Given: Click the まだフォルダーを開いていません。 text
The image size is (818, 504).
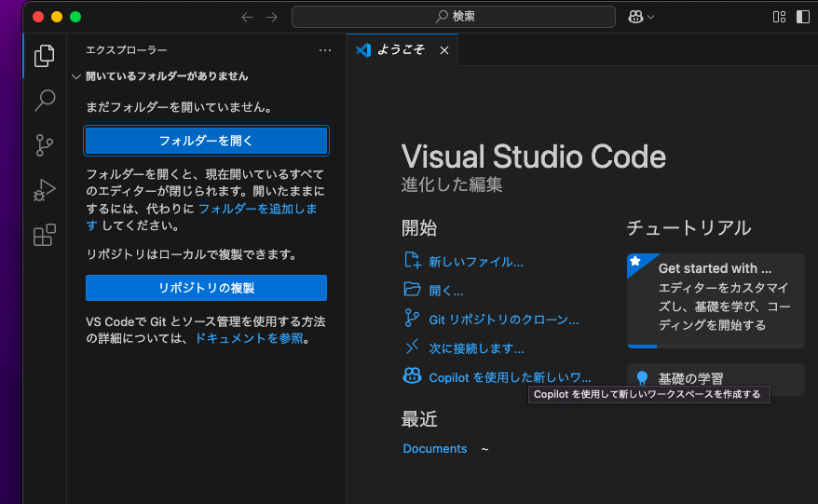Looking at the screenshot, I should [180, 107].
